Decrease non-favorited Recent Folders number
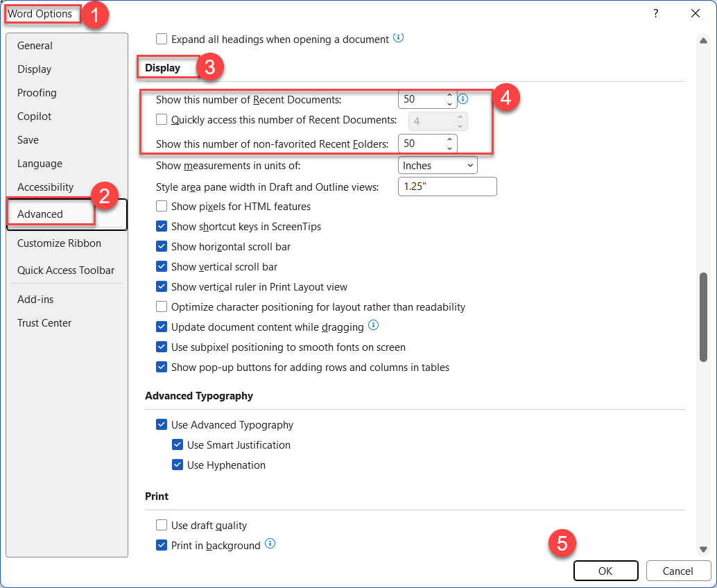Image resolution: width=717 pixels, height=588 pixels. coord(449,148)
